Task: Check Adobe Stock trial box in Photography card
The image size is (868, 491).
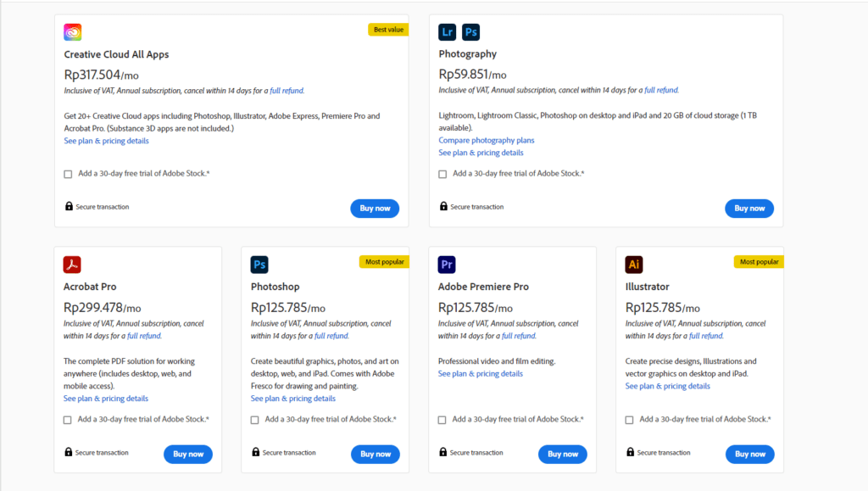Action: pyautogui.click(x=442, y=174)
